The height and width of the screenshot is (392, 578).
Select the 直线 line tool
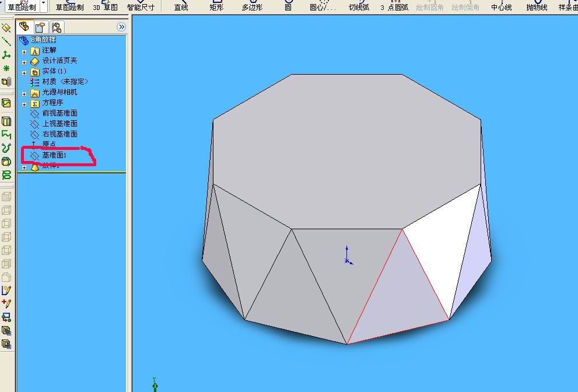[x=181, y=6]
